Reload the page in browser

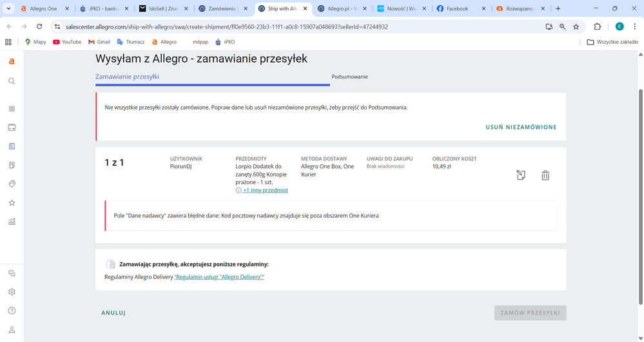click(x=39, y=26)
